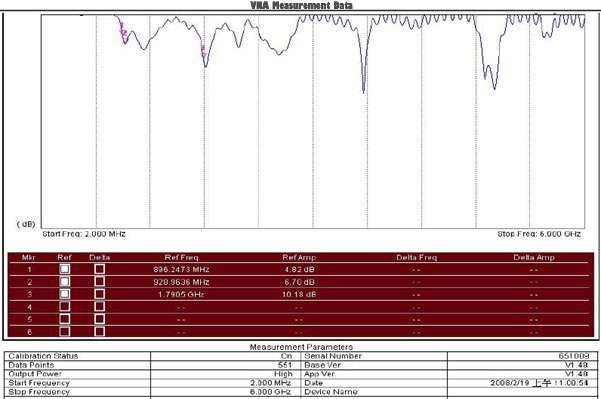601x399 pixels.
Task: Toggle the Delta checkbox for marker 2
Action: click(100, 282)
